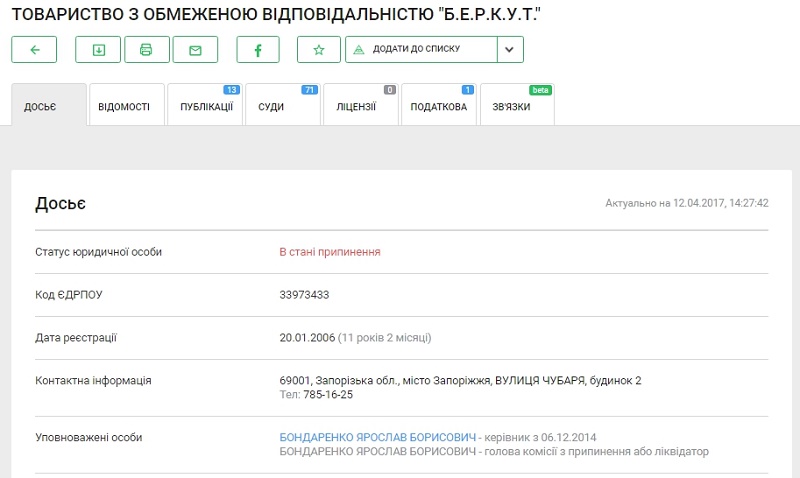Open the Бондаренко Ярослав Борисович керівник link
The height and width of the screenshot is (478, 800).
(377, 438)
